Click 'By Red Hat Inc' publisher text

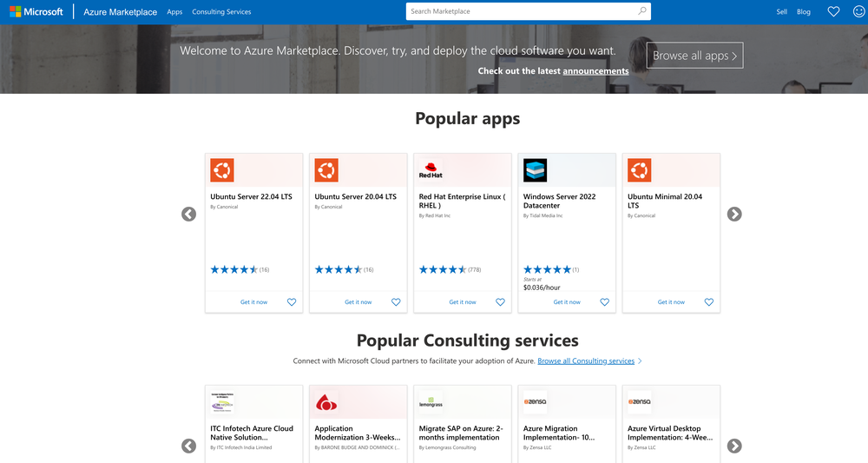[435, 216]
